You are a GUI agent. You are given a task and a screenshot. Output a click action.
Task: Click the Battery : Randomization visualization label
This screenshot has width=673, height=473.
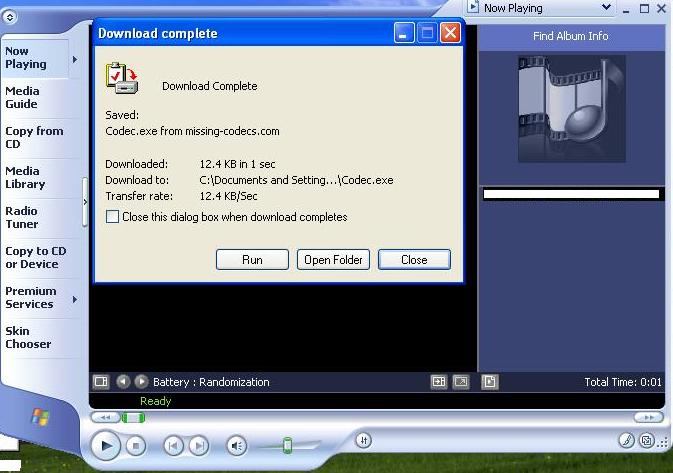pyautogui.click(x=211, y=382)
